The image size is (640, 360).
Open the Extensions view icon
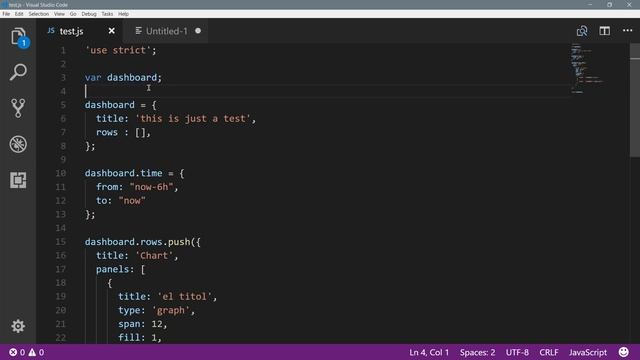pyautogui.click(x=18, y=180)
